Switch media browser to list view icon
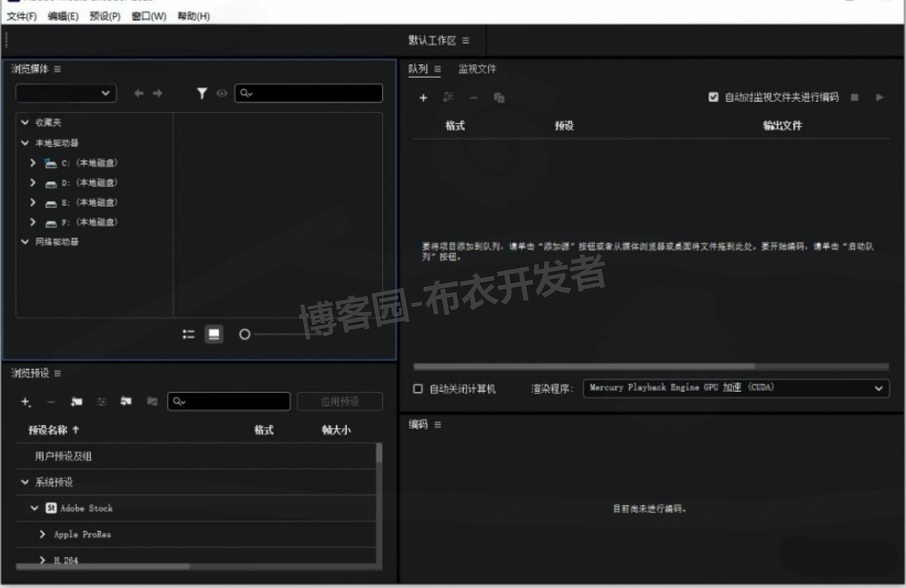 point(188,334)
